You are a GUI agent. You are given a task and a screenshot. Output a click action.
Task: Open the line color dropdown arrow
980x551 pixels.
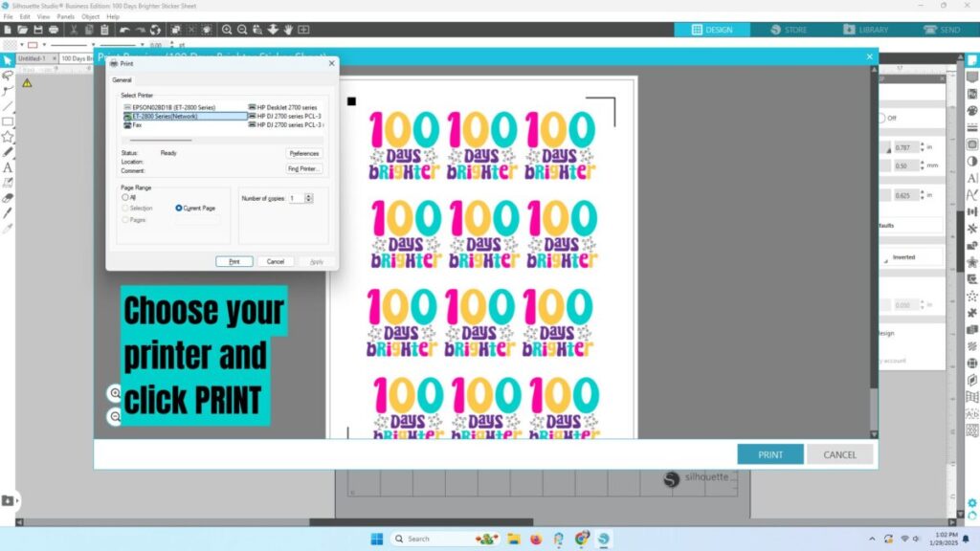pyautogui.click(x=44, y=45)
